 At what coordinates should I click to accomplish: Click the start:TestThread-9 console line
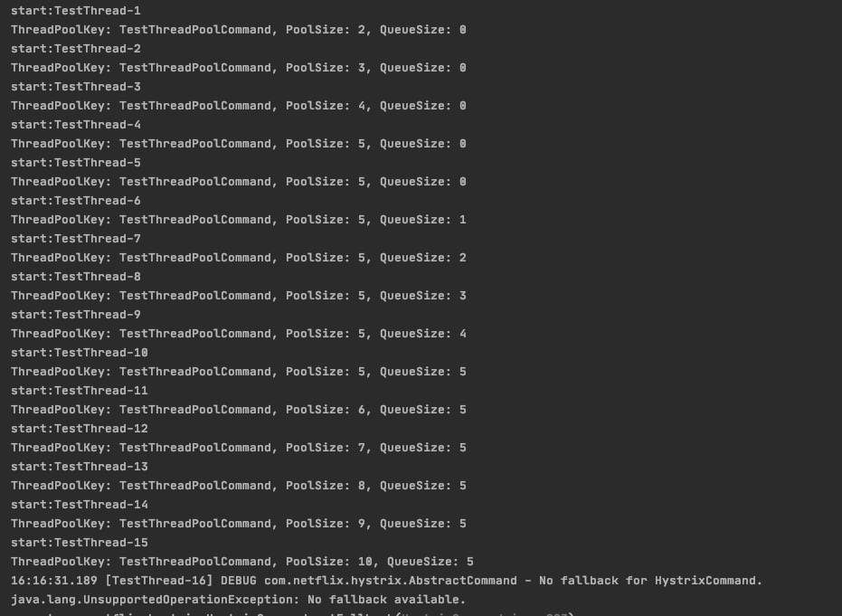(76, 315)
